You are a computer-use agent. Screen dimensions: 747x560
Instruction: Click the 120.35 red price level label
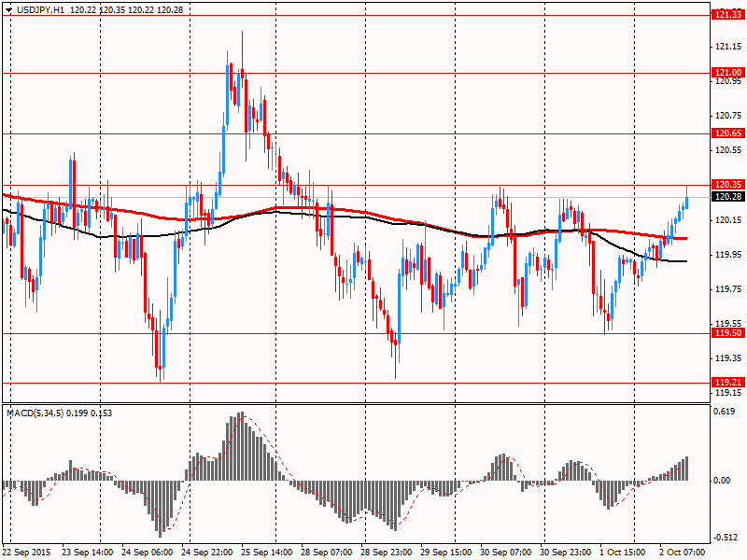click(728, 184)
